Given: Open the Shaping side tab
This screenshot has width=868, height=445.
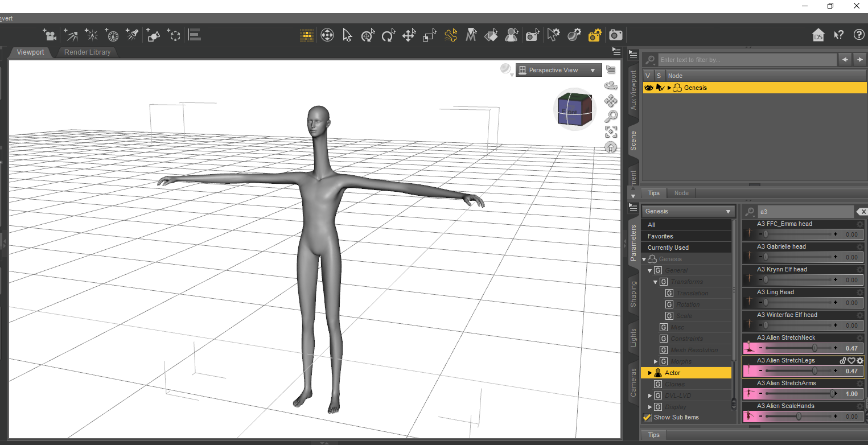Looking at the screenshot, I should click(633, 294).
